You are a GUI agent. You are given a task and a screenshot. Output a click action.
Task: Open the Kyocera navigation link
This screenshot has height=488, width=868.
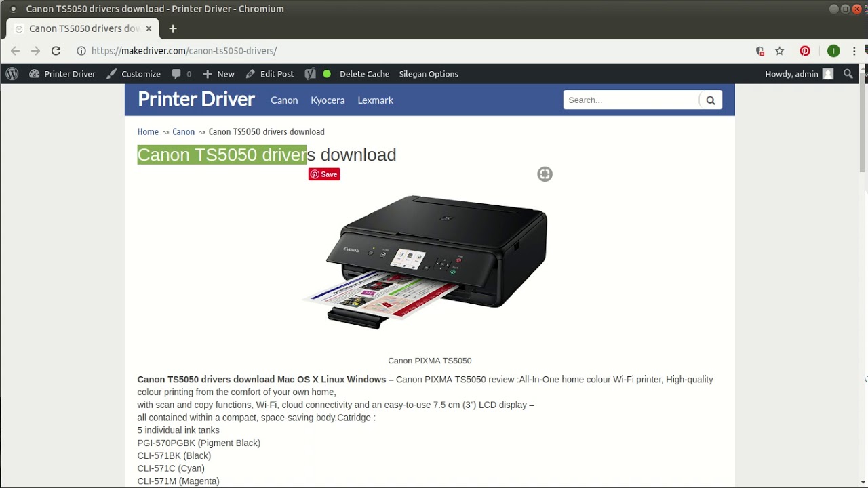(x=328, y=100)
